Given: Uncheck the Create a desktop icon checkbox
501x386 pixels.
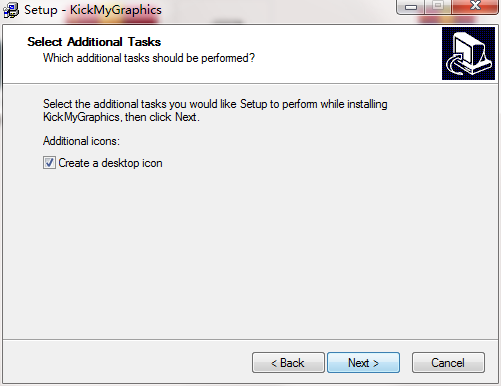Looking at the screenshot, I should coord(49,163).
